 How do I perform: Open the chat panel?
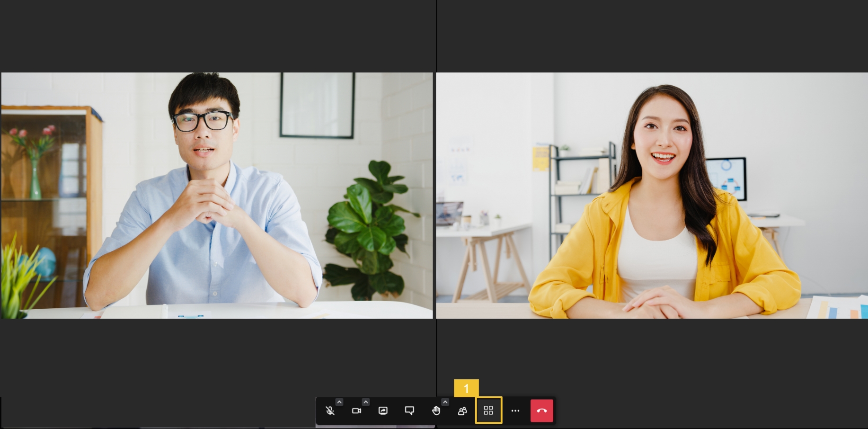pos(409,411)
